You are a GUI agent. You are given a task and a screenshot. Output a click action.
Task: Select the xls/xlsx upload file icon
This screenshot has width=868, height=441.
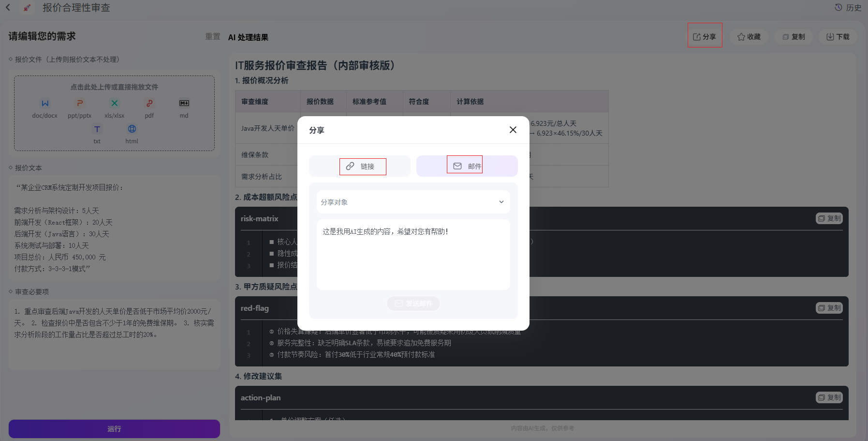point(115,103)
